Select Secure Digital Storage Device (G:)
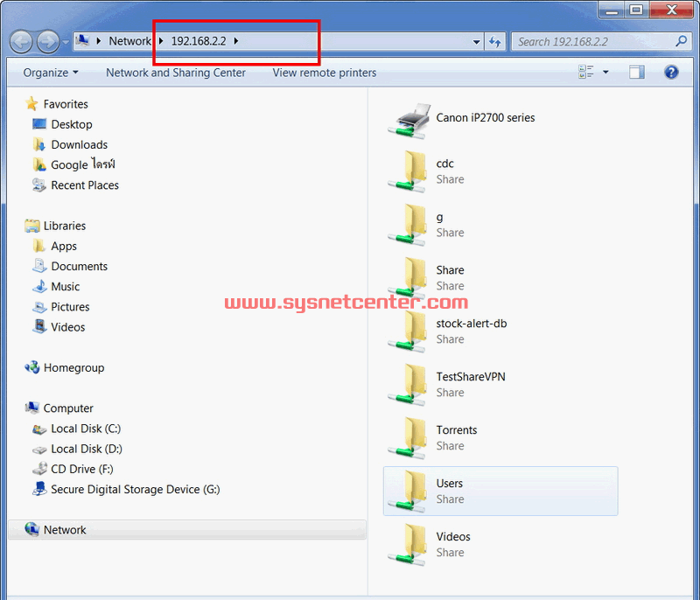Screen dimensions: 700x600 coord(136,490)
